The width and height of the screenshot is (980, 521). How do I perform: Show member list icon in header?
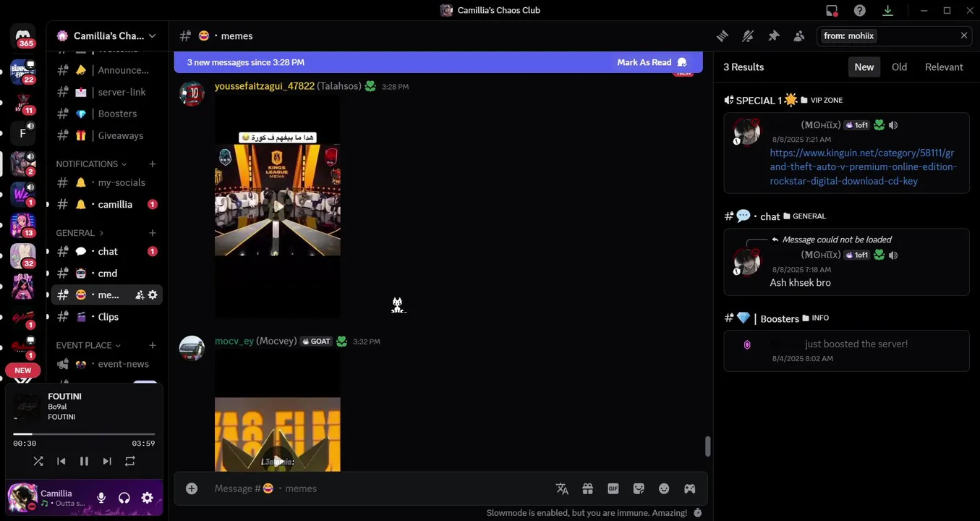(798, 35)
